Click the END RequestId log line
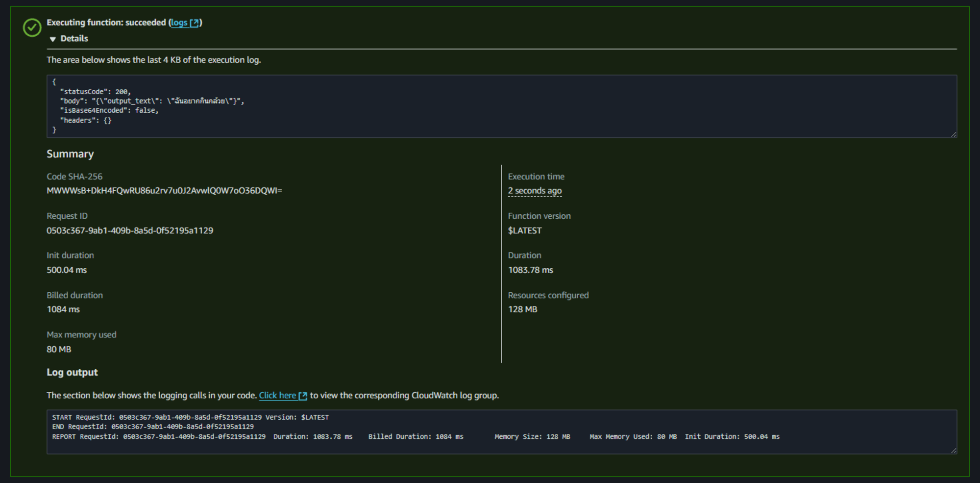Viewport: 980px width, 483px height. pos(153,427)
